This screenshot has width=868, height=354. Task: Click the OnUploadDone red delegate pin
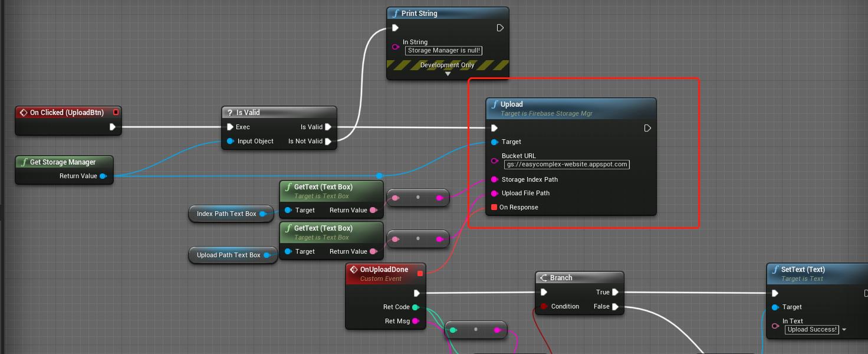(420, 273)
